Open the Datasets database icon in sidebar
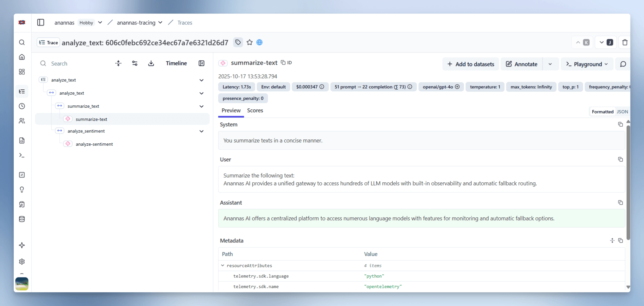Screen dimensions: 644x306 point(22,219)
